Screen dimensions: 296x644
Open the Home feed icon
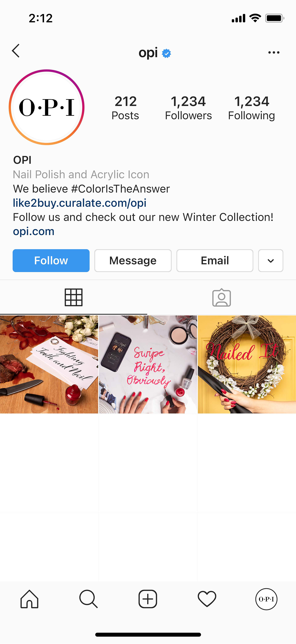[x=30, y=599]
